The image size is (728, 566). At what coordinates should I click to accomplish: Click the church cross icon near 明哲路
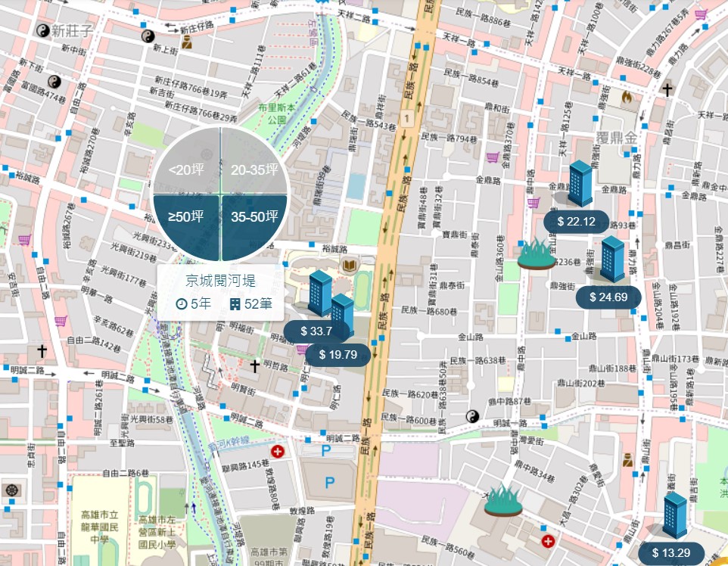[x=254, y=366]
